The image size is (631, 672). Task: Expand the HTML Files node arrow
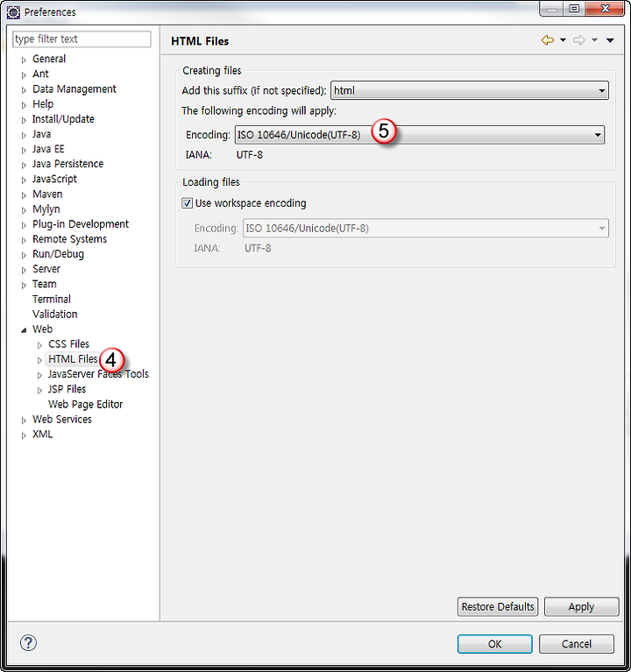pyautogui.click(x=39, y=360)
